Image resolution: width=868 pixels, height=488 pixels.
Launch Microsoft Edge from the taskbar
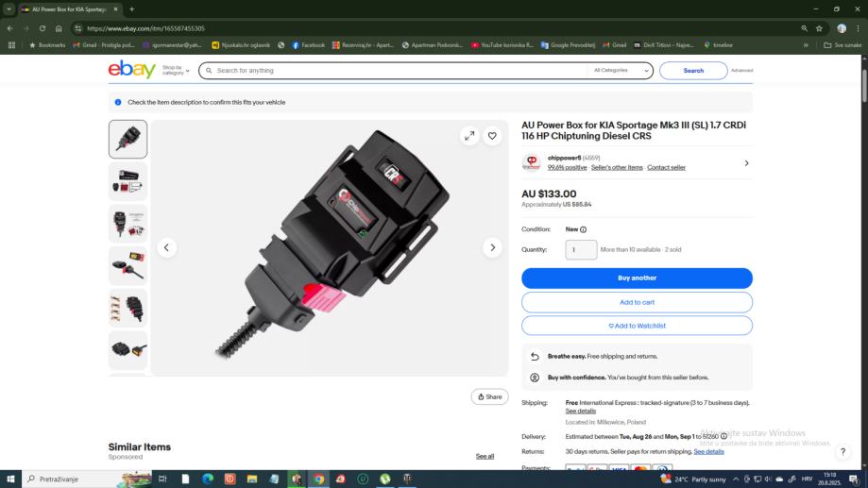(x=208, y=479)
